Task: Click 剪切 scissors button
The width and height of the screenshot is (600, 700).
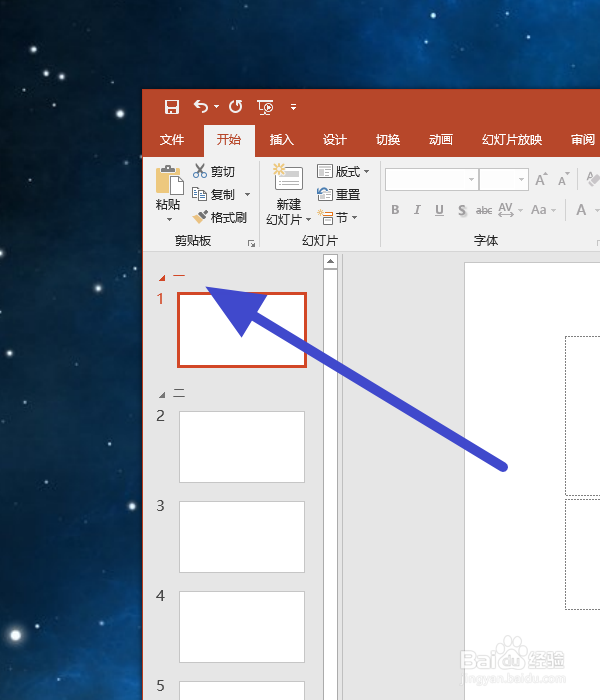Action: coord(214,171)
